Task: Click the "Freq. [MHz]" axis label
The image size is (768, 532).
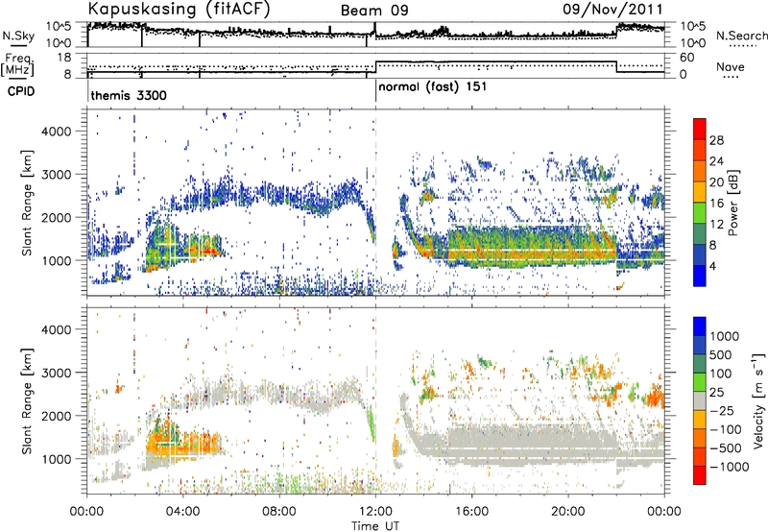Action: pyautogui.click(x=18, y=64)
